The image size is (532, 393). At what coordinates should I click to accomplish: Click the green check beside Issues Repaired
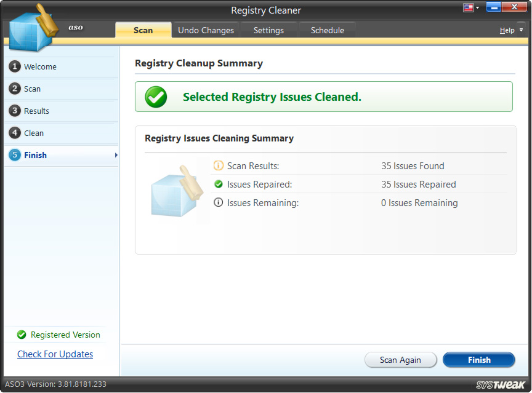pyautogui.click(x=218, y=185)
